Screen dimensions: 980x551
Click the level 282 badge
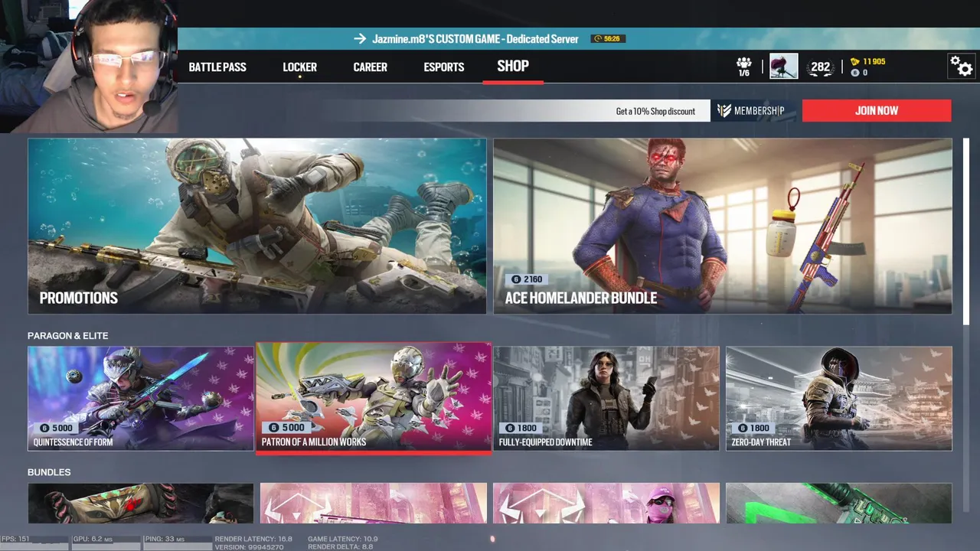click(820, 67)
